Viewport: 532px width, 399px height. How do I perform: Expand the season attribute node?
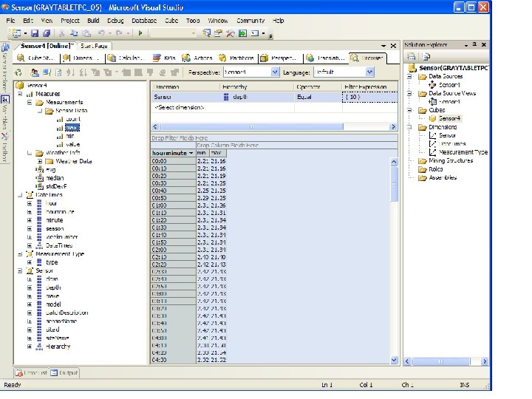coord(30,229)
